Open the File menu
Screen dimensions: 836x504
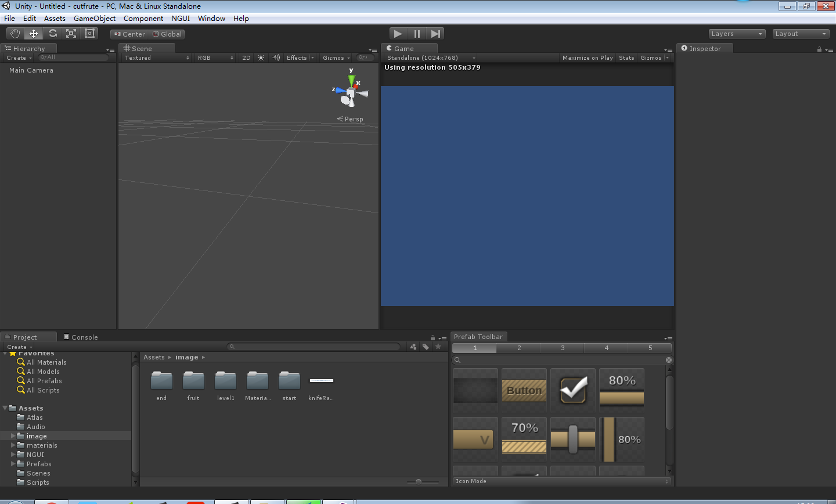9,19
